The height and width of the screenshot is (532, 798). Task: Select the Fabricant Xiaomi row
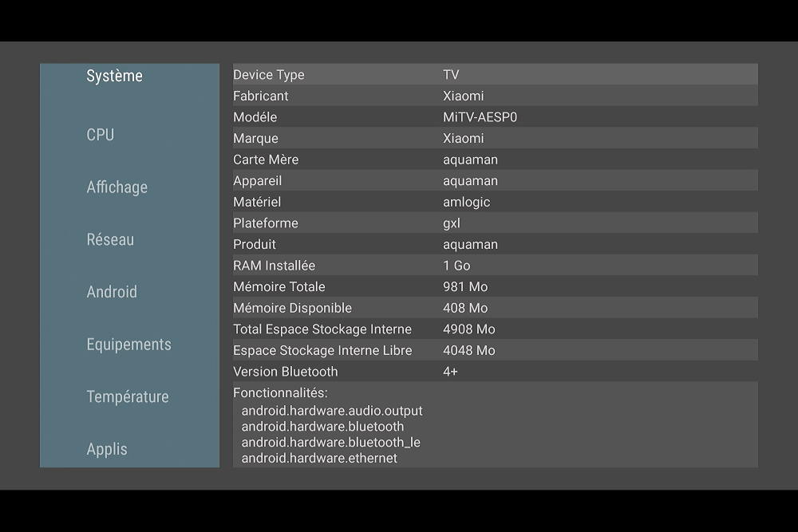coord(496,96)
